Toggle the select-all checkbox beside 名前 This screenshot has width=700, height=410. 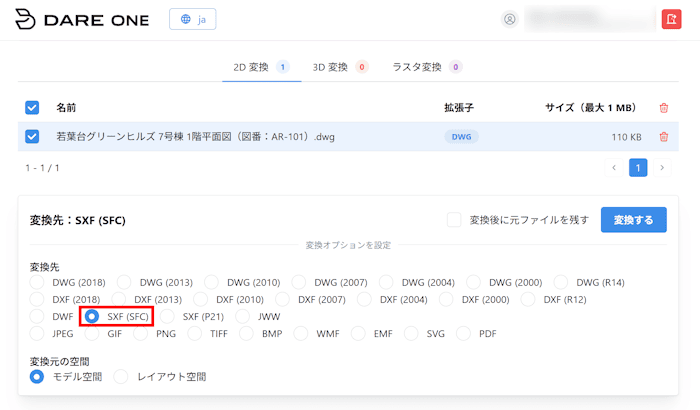pos(32,108)
